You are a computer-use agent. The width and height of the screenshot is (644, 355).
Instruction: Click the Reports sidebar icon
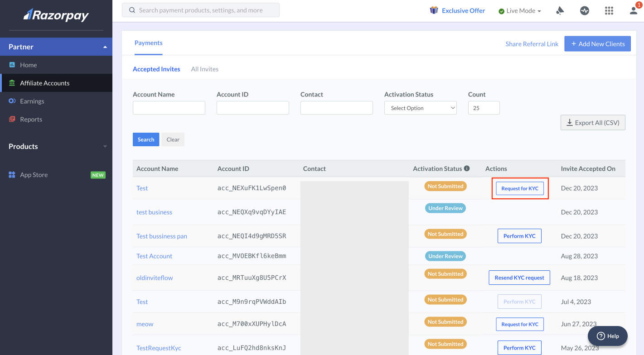(12, 119)
